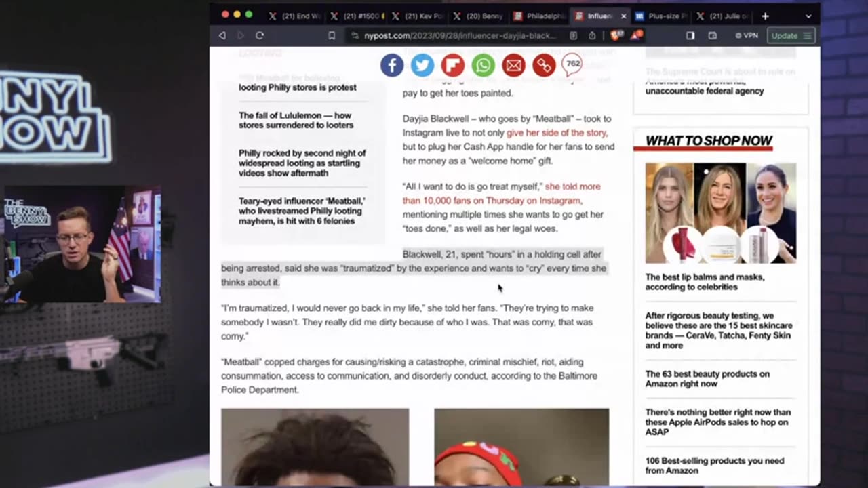Viewport: 868px width, 488px height.
Task: Toggle the browser extensions puzzle icon
Action: [x=615, y=35]
